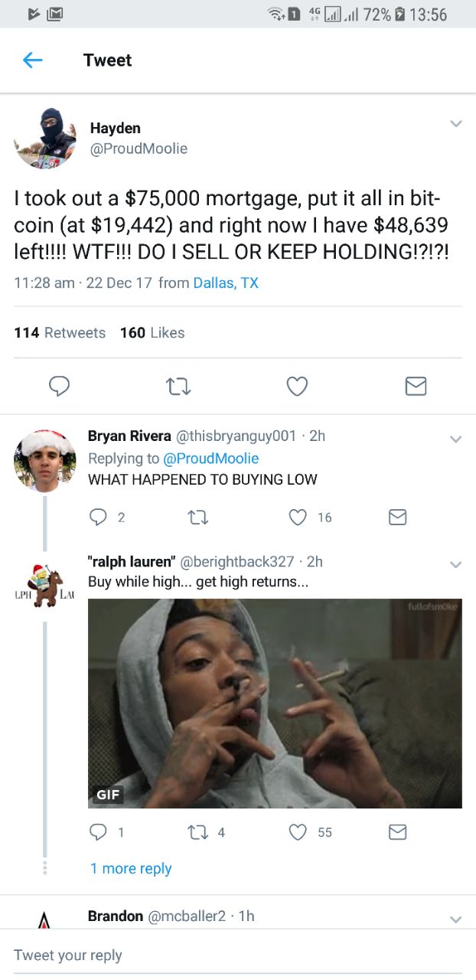
Task: Message Bryan Rivera's reply via the envelope icon
Action: (396, 518)
